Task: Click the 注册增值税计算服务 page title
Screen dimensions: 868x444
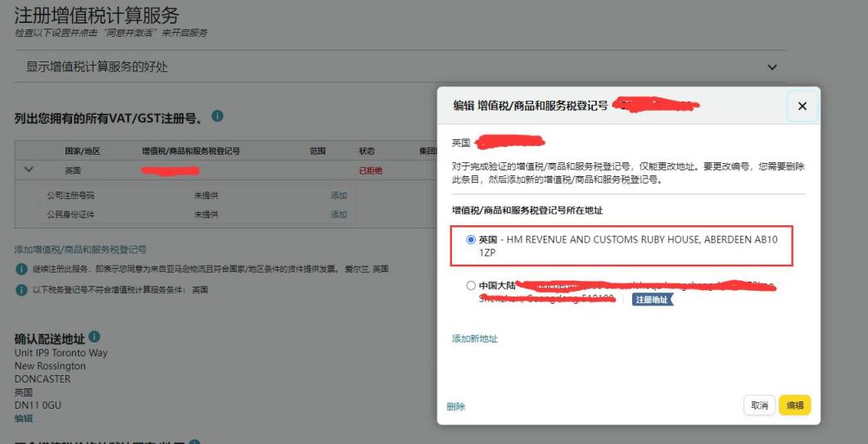Action: [x=97, y=15]
